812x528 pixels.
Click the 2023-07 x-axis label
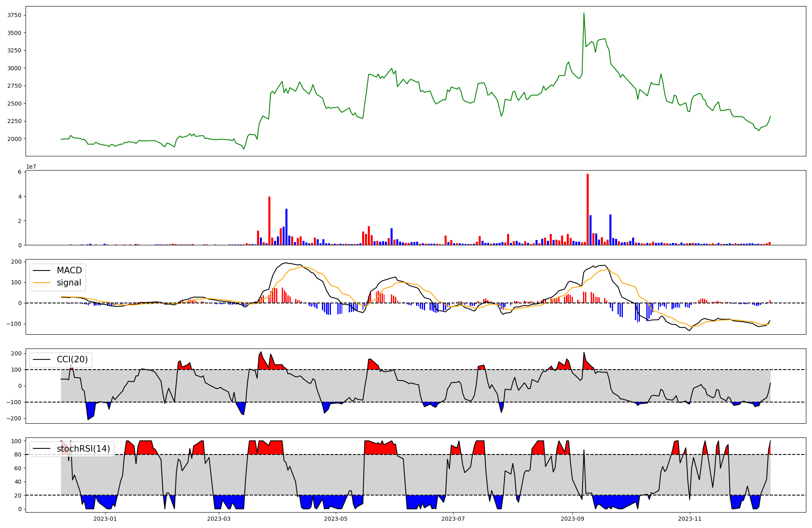[453, 519]
